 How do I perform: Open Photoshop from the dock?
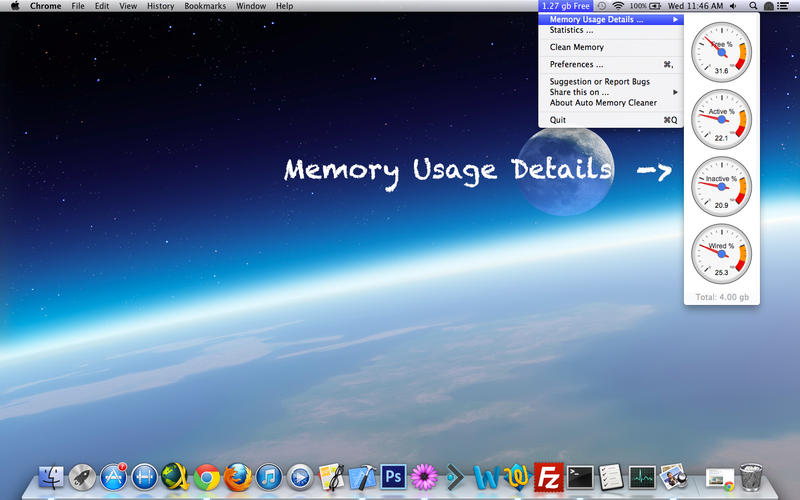pyautogui.click(x=393, y=477)
